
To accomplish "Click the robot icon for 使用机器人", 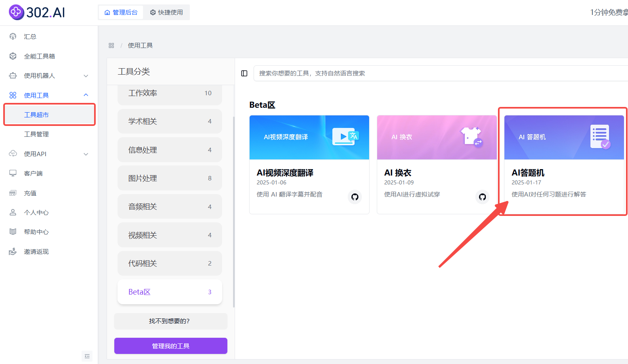I will click(13, 75).
